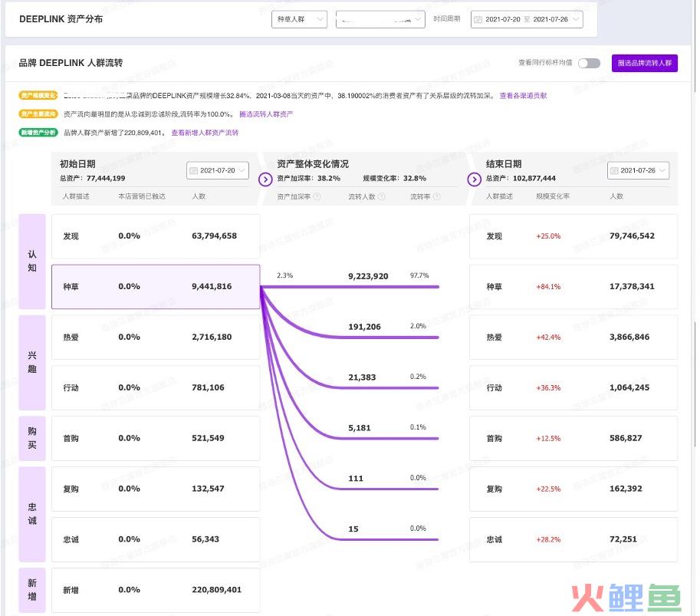700x616 pixels.
Task: Click the 规模变化率 32.8% summary text
Action: pyautogui.click(x=394, y=178)
